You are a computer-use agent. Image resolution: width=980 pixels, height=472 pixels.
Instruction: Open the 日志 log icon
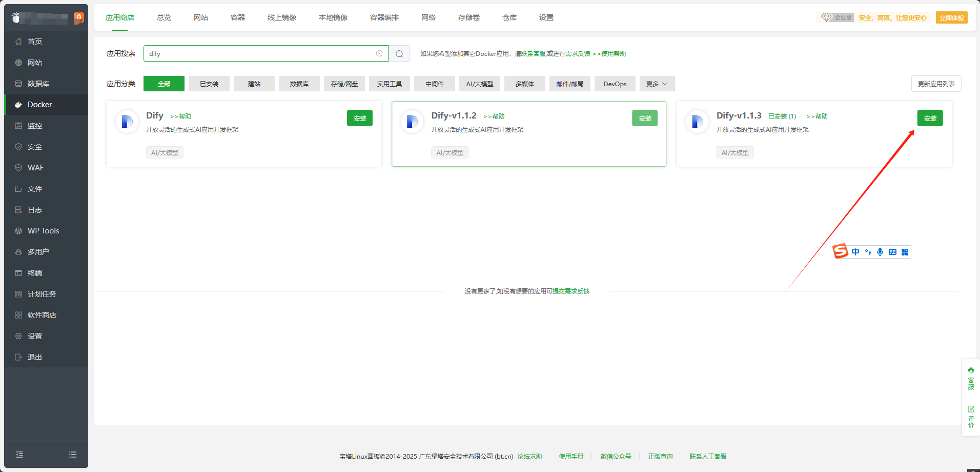pos(18,210)
